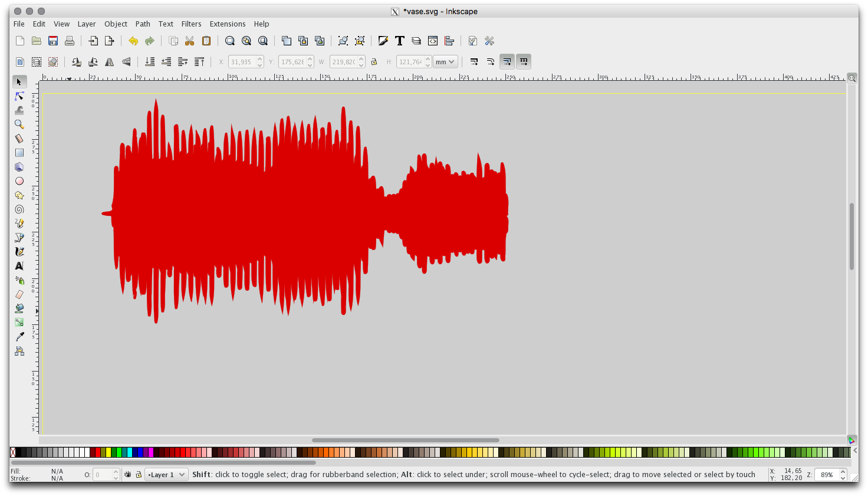This screenshot has width=868, height=496.
Task: Select the Measure ruler tool
Action: [x=19, y=139]
